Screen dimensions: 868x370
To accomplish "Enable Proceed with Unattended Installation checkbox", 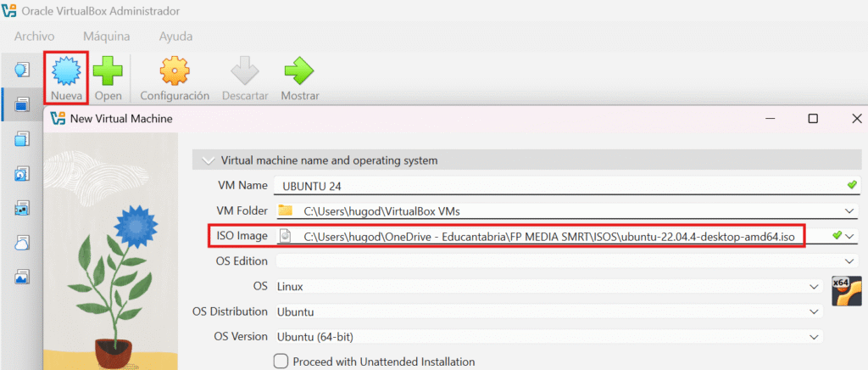I will coord(281,362).
